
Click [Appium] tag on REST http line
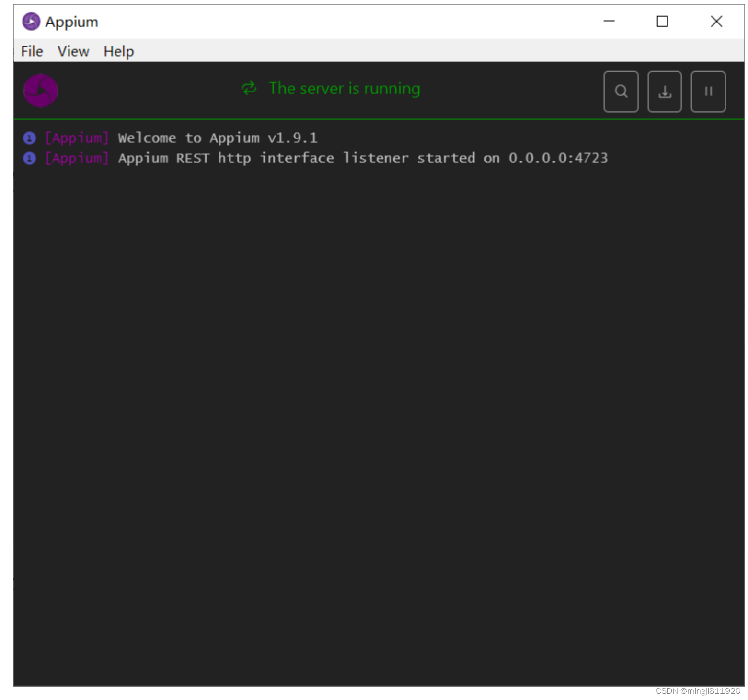[77, 158]
